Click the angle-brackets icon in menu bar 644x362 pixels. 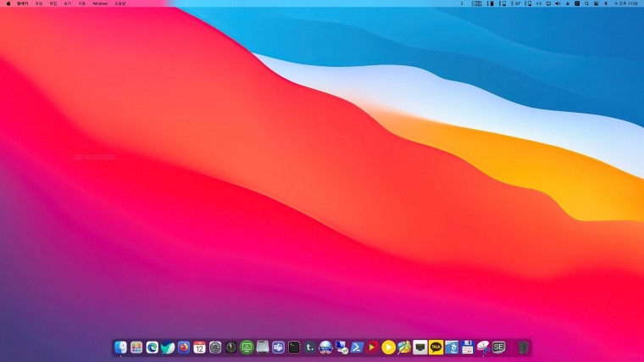click(539, 3)
